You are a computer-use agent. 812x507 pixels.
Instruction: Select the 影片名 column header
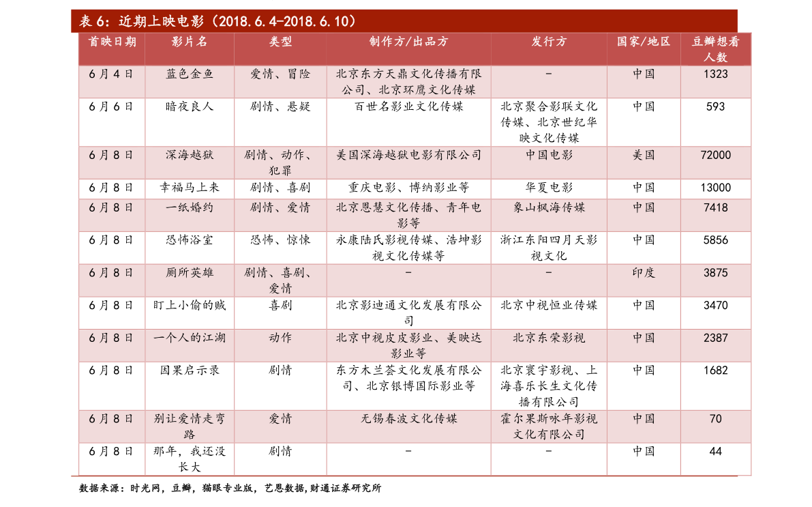(190, 42)
